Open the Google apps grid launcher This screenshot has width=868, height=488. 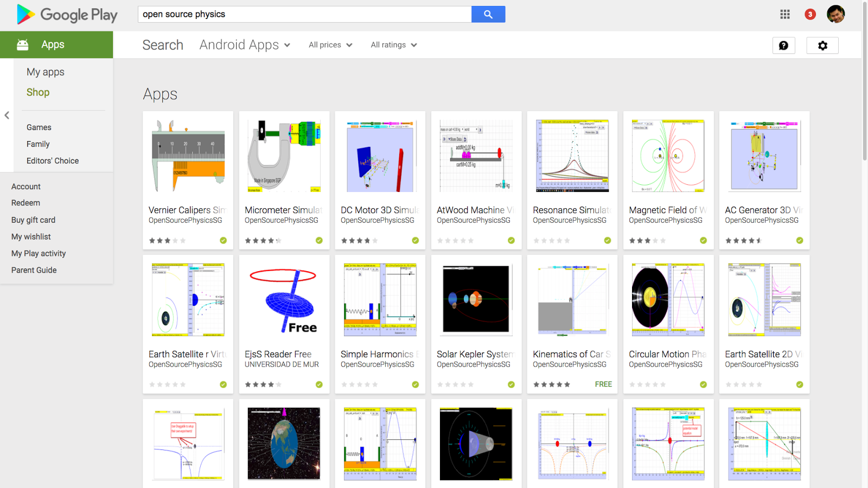785,15
